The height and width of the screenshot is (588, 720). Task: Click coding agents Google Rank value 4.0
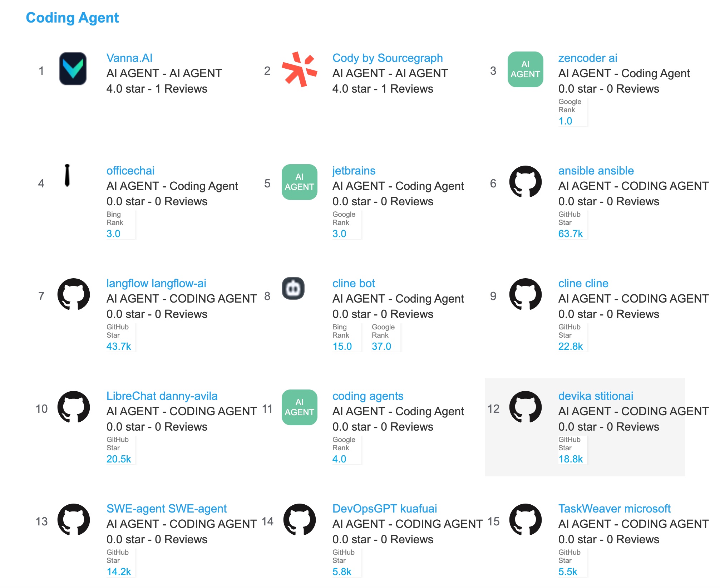339,459
